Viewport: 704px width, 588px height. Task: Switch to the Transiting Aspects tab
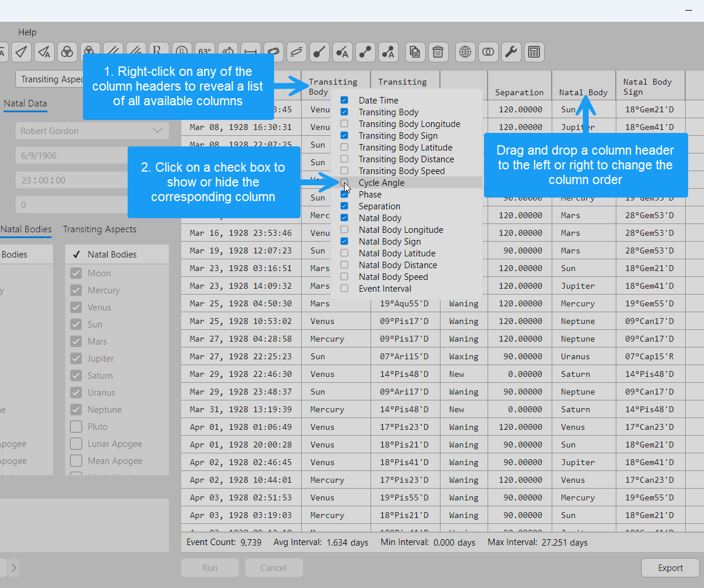[x=99, y=229]
